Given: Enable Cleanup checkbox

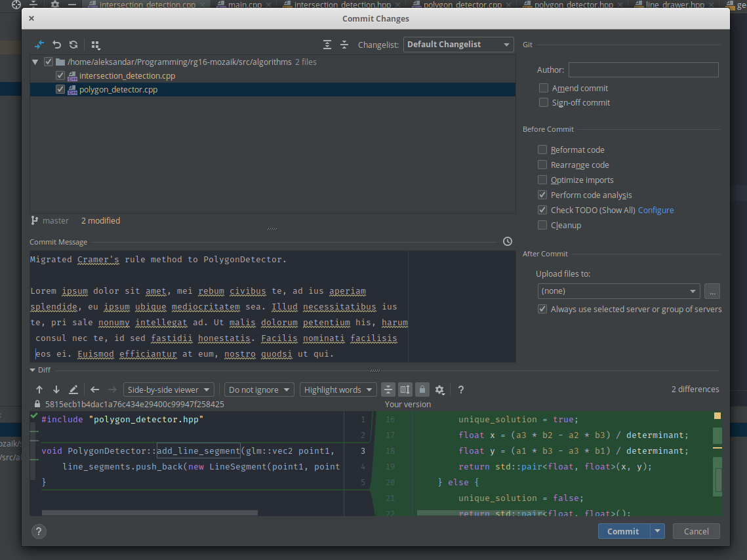Looking at the screenshot, I should click(x=542, y=225).
